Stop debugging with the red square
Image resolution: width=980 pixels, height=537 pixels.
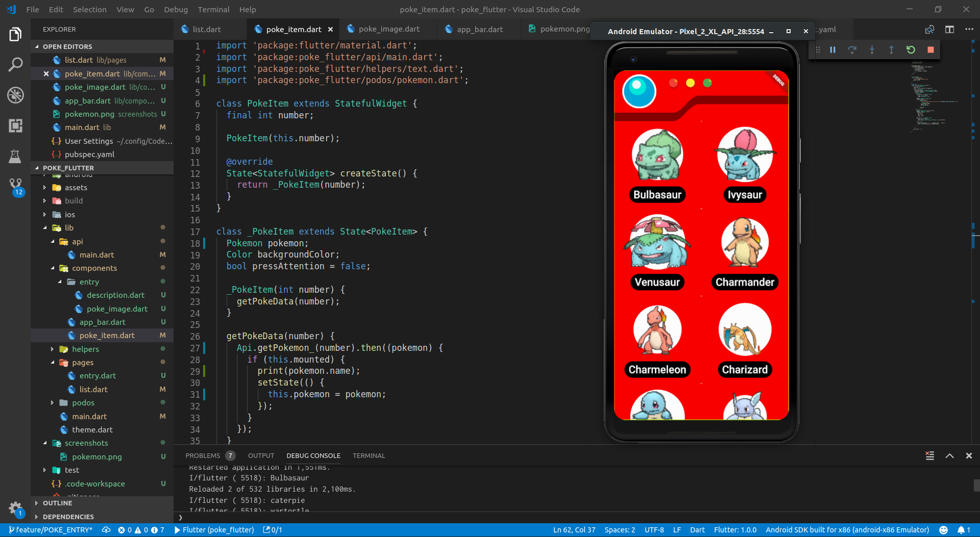[x=930, y=49]
